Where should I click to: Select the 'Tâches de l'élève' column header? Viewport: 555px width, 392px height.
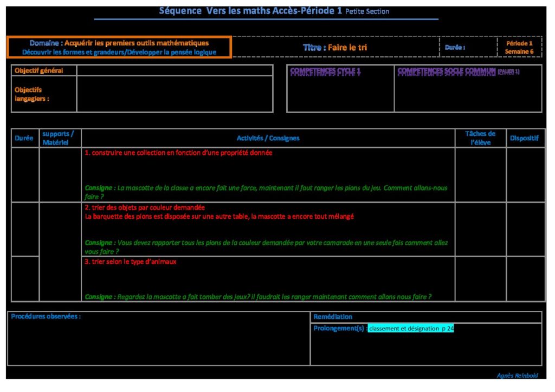pos(480,138)
